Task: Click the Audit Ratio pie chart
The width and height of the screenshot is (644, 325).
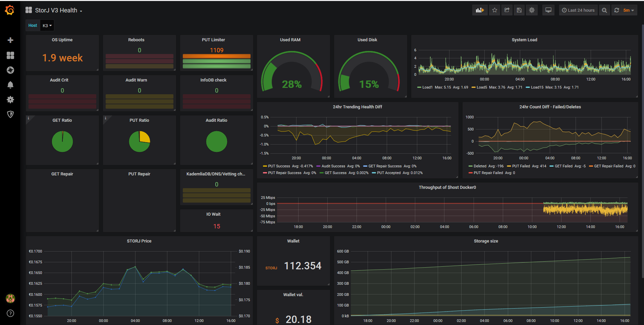Action: 216,142
